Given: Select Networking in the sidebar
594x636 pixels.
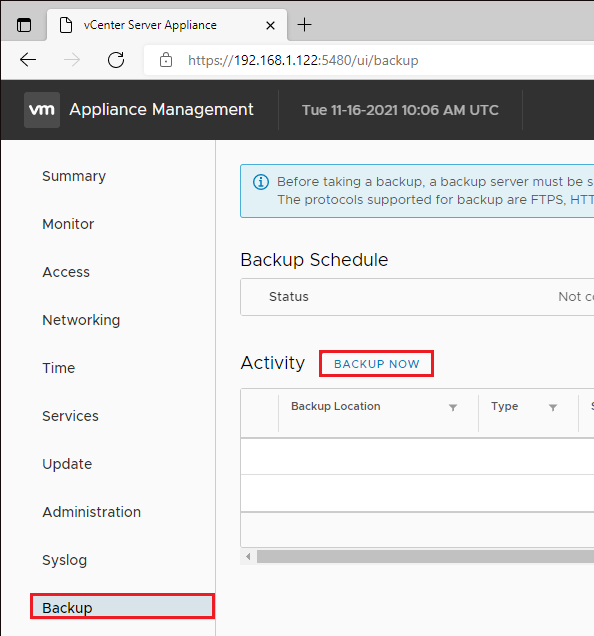Looking at the screenshot, I should [x=81, y=320].
